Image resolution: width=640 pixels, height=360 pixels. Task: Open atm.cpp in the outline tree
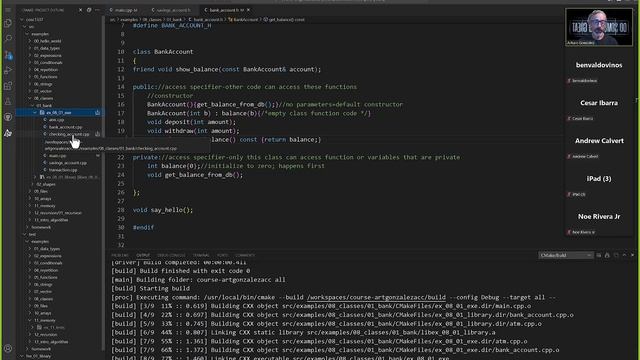(56, 120)
